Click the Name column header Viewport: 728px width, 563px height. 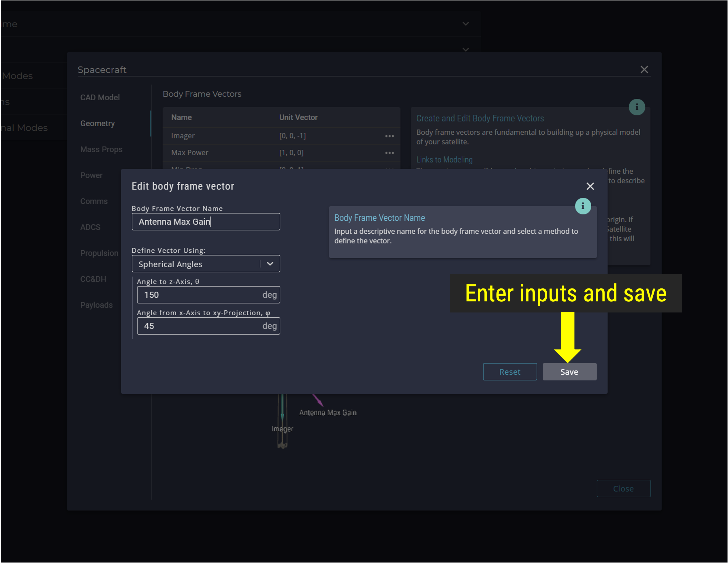(181, 117)
